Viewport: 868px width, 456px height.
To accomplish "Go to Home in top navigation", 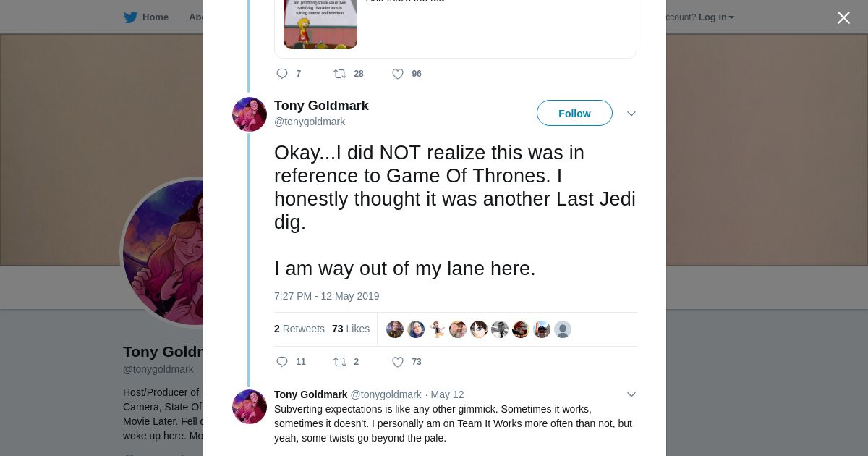I will tap(155, 17).
